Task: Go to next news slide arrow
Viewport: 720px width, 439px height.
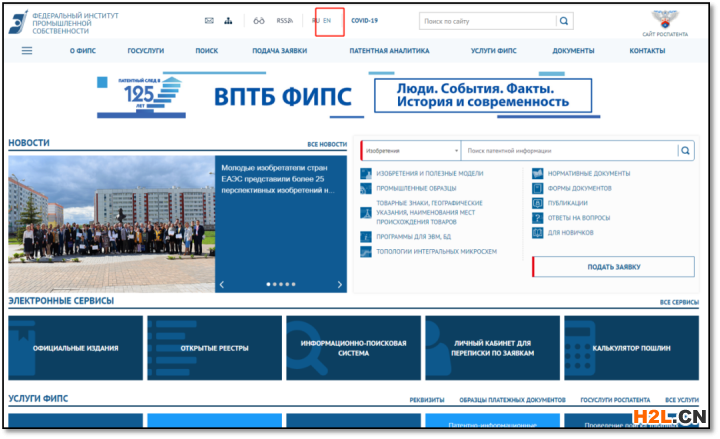Action: pyautogui.click(x=339, y=284)
